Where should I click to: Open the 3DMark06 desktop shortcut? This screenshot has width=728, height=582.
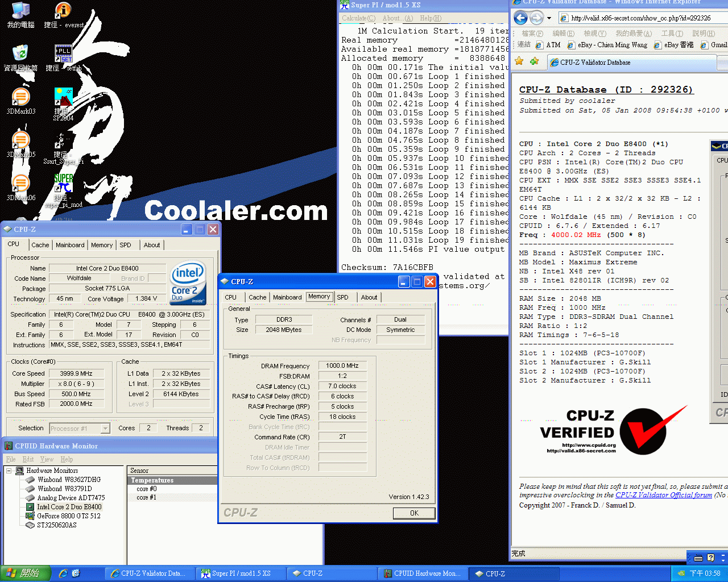click(20, 188)
